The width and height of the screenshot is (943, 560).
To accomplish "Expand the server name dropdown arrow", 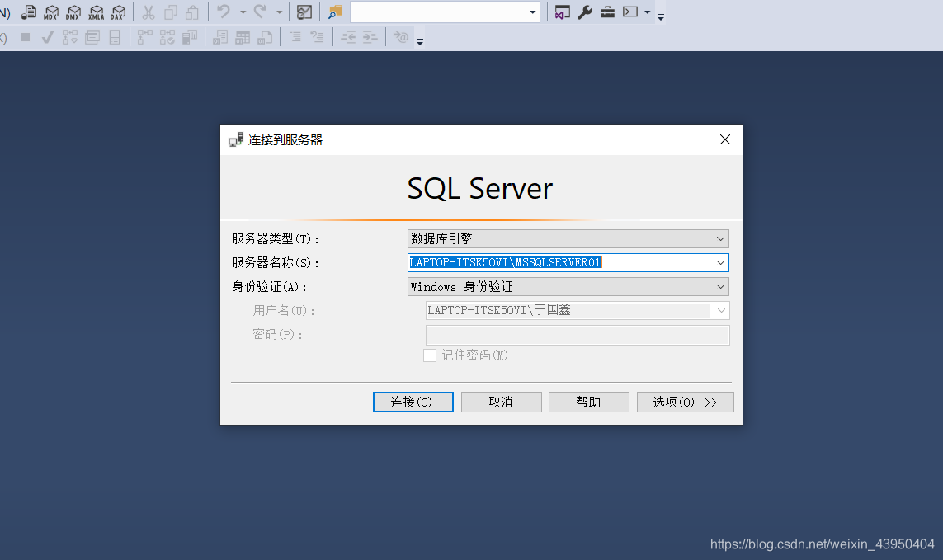I will click(x=720, y=262).
